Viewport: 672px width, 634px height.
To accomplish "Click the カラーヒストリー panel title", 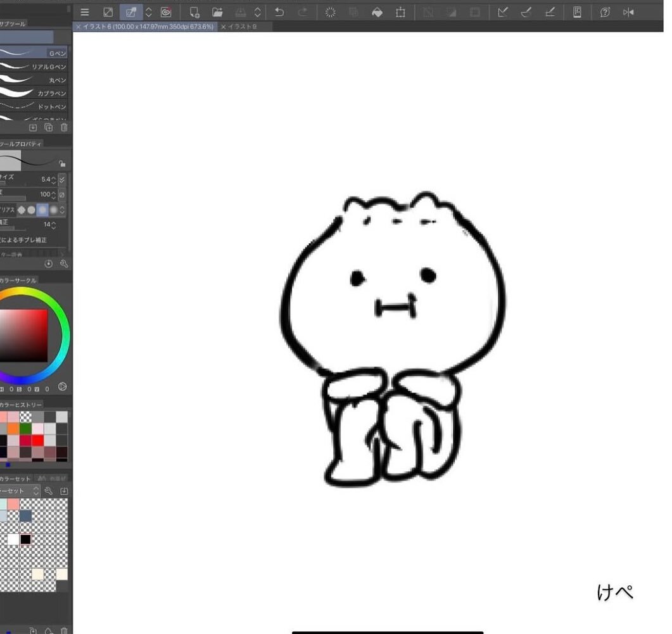I will coord(21,405).
